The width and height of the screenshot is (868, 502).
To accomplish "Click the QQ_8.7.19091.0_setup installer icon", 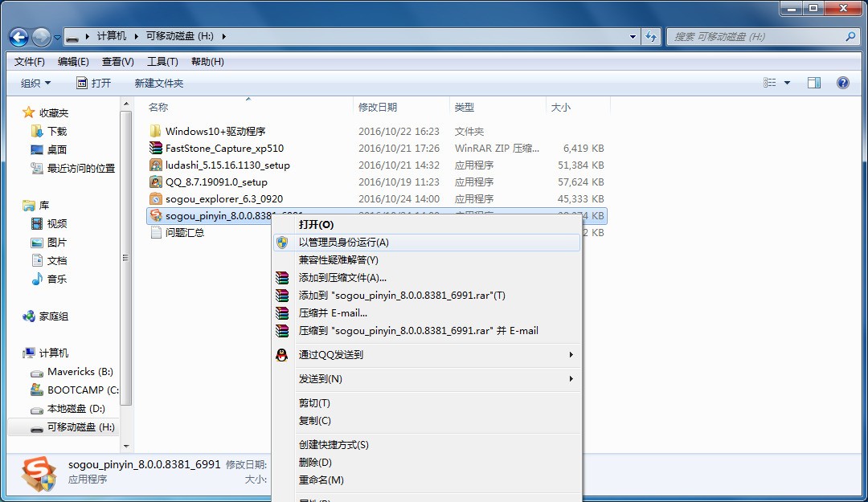I will [156, 182].
